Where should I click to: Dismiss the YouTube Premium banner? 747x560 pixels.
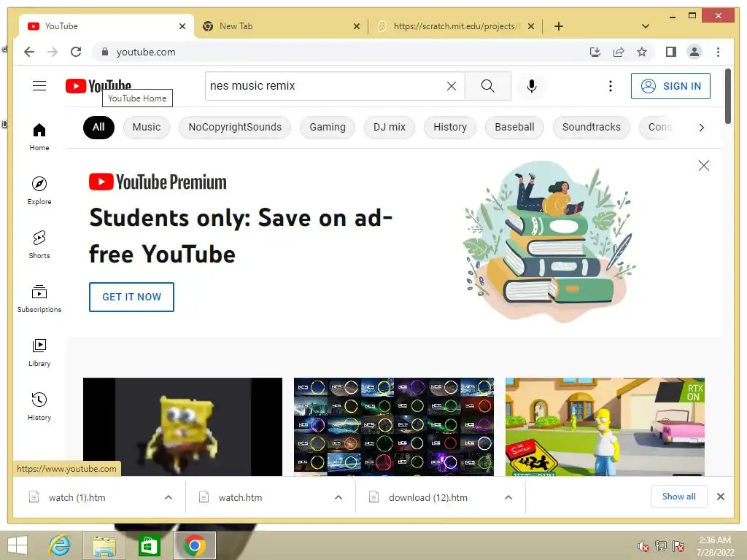coord(704,166)
